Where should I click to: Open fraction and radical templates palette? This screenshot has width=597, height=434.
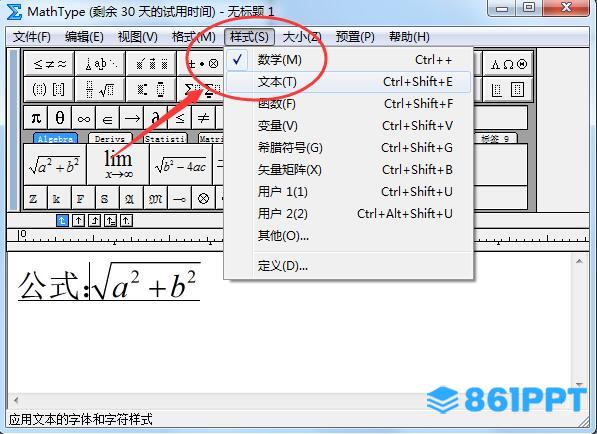(x=100, y=90)
